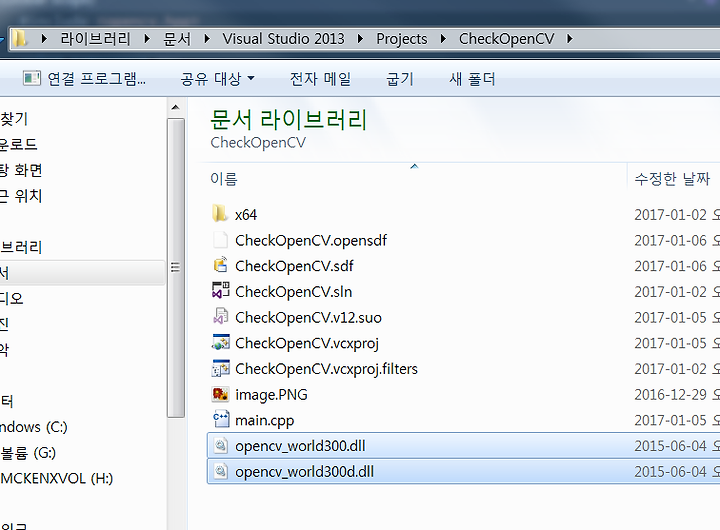Image resolution: width=720 pixels, height=530 pixels.
Task: Click the navigation pane scroll up arrow
Action: pyautogui.click(x=175, y=107)
